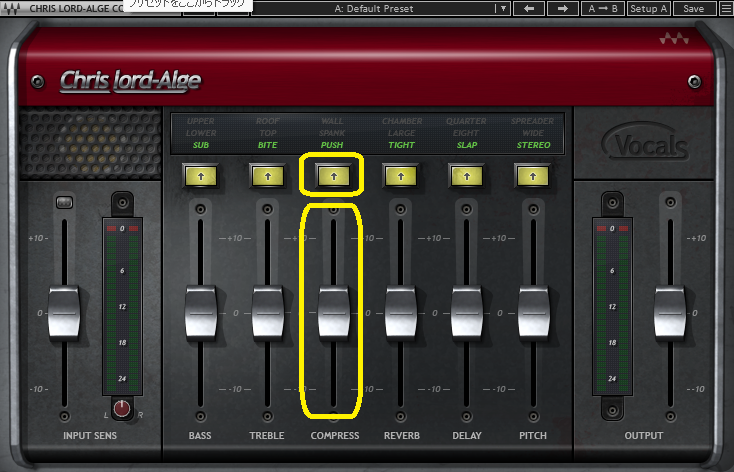Click the previous preset left arrow
Viewport: 734px width, 472px height.
coord(528,8)
